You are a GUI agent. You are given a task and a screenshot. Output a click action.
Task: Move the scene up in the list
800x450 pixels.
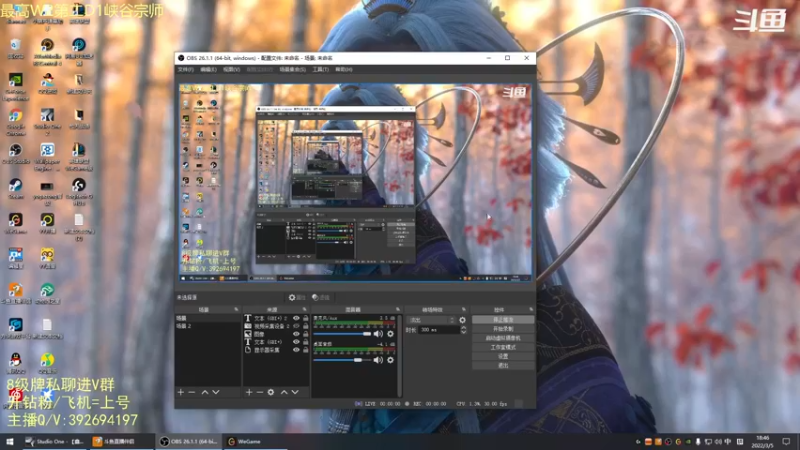pos(205,392)
